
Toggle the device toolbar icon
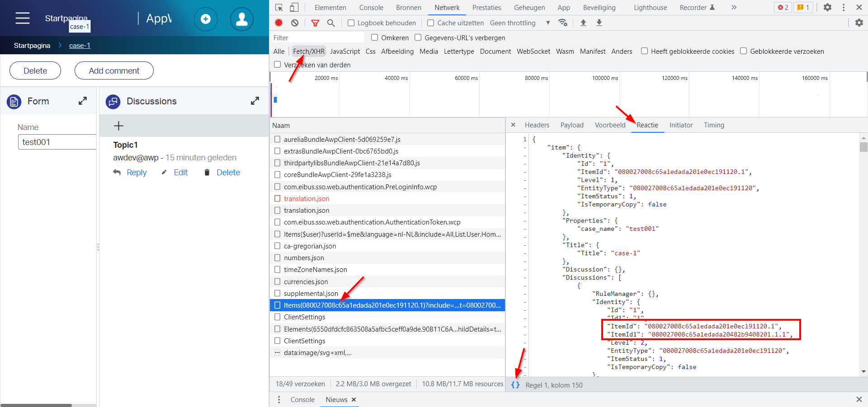294,7
